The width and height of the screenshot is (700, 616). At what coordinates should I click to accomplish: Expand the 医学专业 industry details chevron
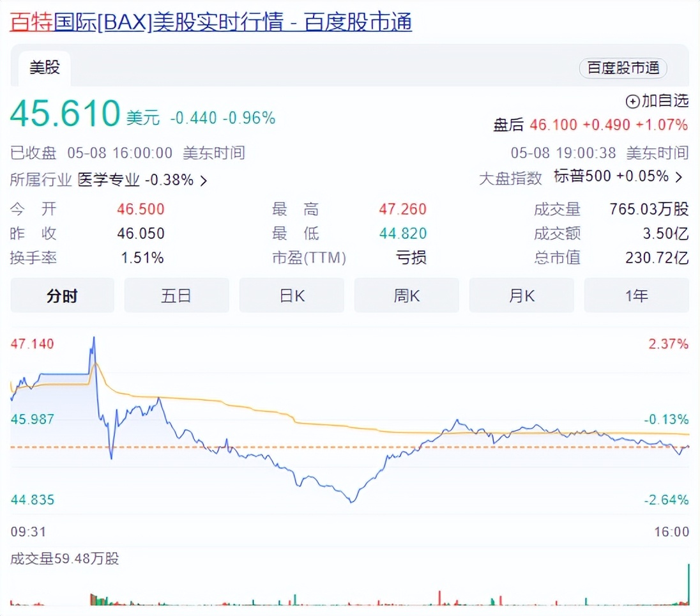click(203, 180)
